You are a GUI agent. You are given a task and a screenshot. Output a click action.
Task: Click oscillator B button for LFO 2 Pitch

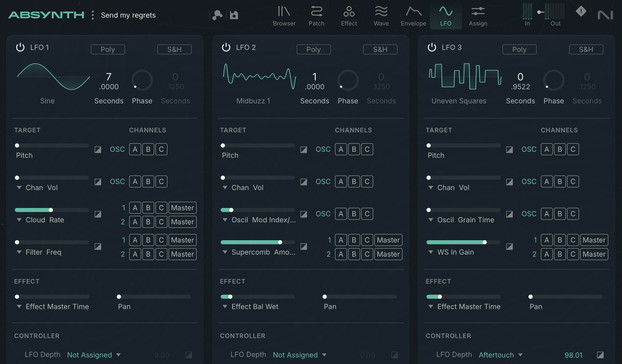tap(354, 149)
